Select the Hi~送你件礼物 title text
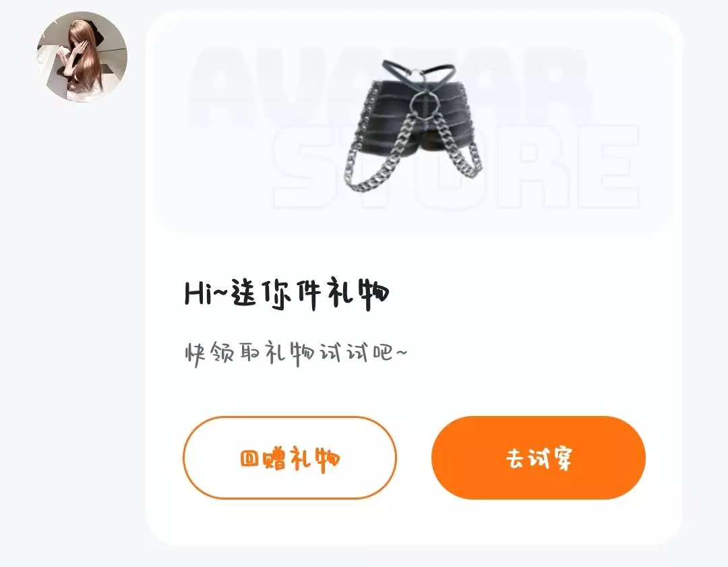This screenshot has height=567, width=728. tap(287, 295)
